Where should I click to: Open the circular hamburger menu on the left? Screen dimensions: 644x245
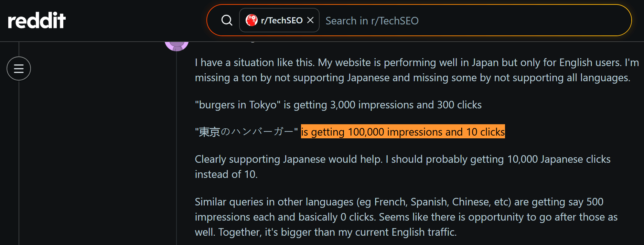pyautogui.click(x=19, y=68)
